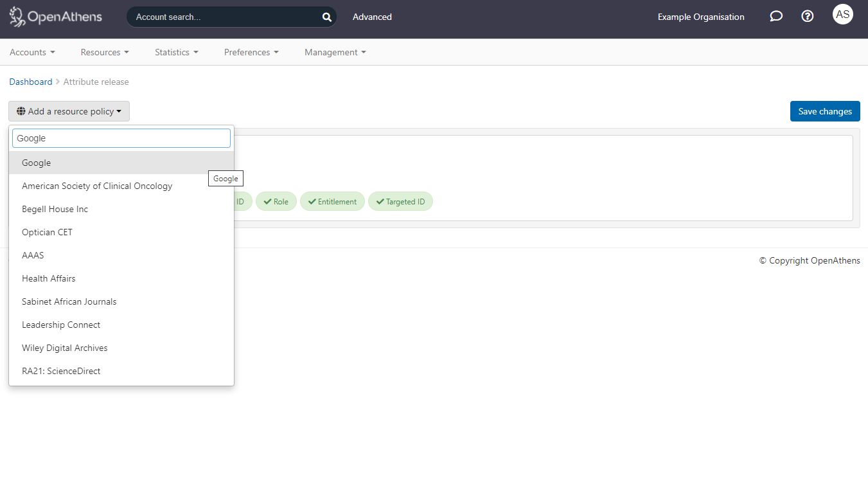Open the Statistics menu
This screenshot has height=493, width=868.
(176, 52)
